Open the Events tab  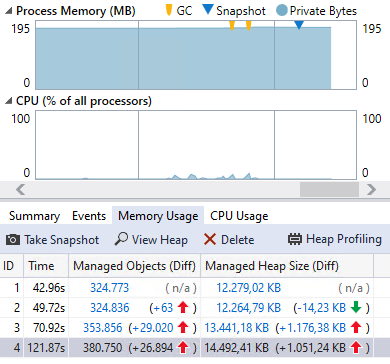click(89, 216)
